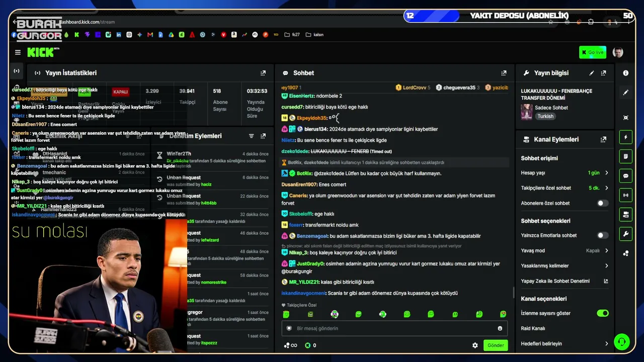This screenshot has height=362, width=644.
Task: Click the pencil icon in the right sidebar
Action: pos(626,93)
